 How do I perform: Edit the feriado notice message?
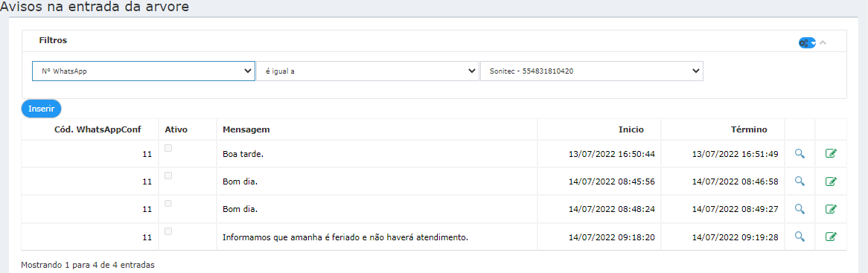pyautogui.click(x=830, y=237)
